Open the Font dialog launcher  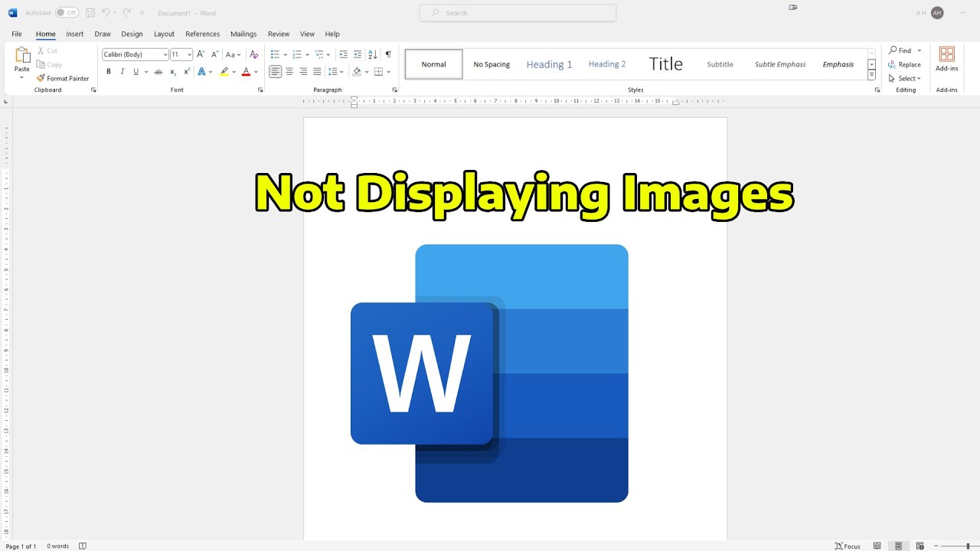pos(260,90)
